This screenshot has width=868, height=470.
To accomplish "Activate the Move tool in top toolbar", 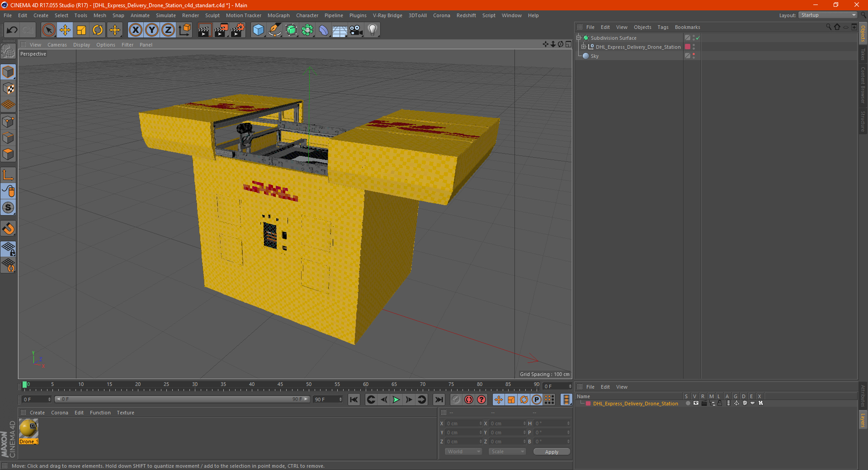I will (65, 30).
